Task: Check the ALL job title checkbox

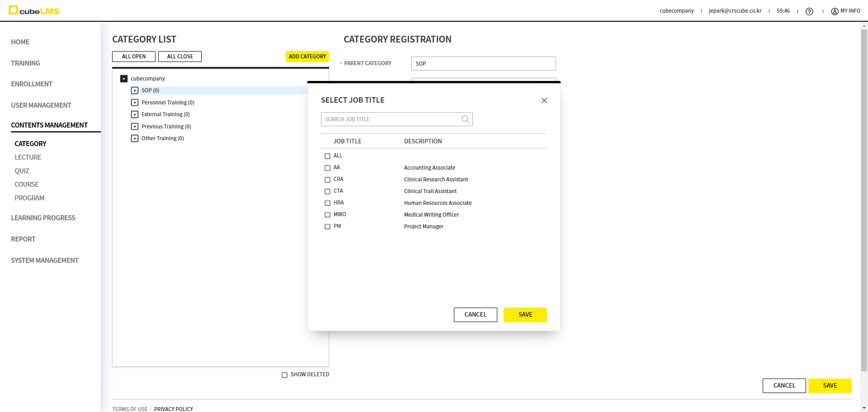Action: click(327, 156)
